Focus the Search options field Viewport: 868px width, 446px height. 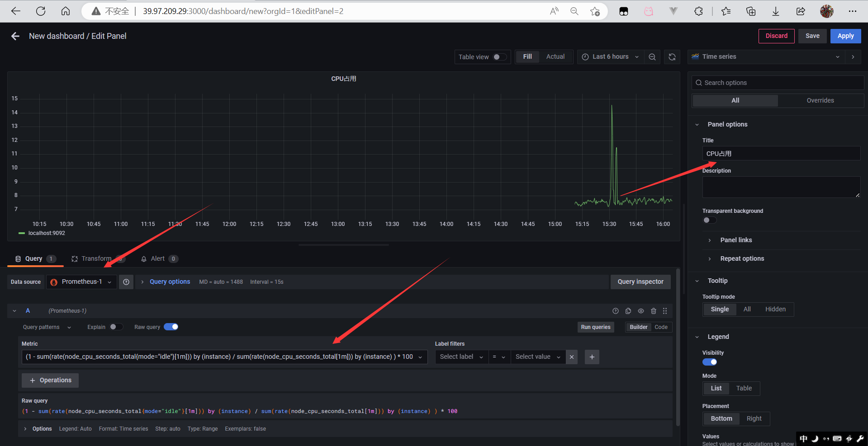[x=778, y=83]
